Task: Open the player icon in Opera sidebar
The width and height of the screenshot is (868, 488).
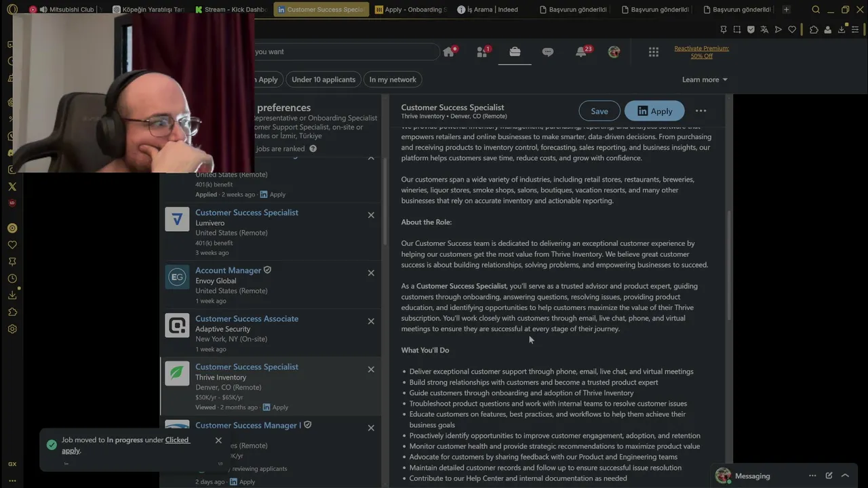Action: point(12,228)
